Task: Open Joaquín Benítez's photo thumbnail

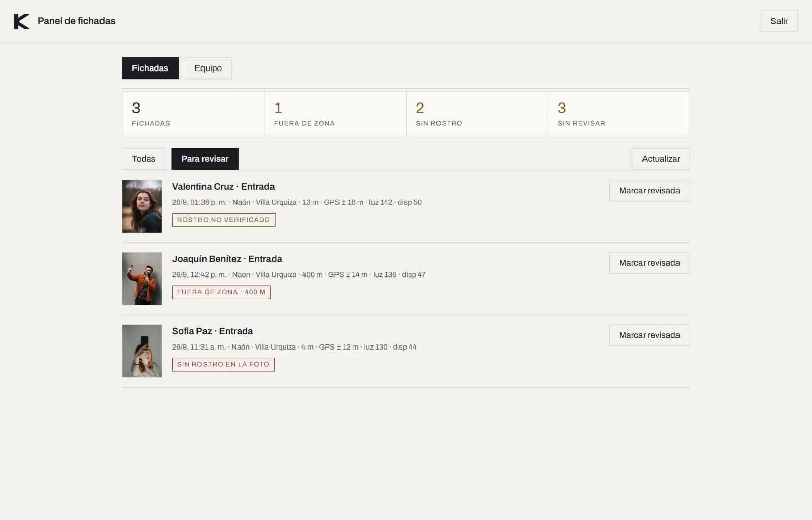Action: coord(142,279)
